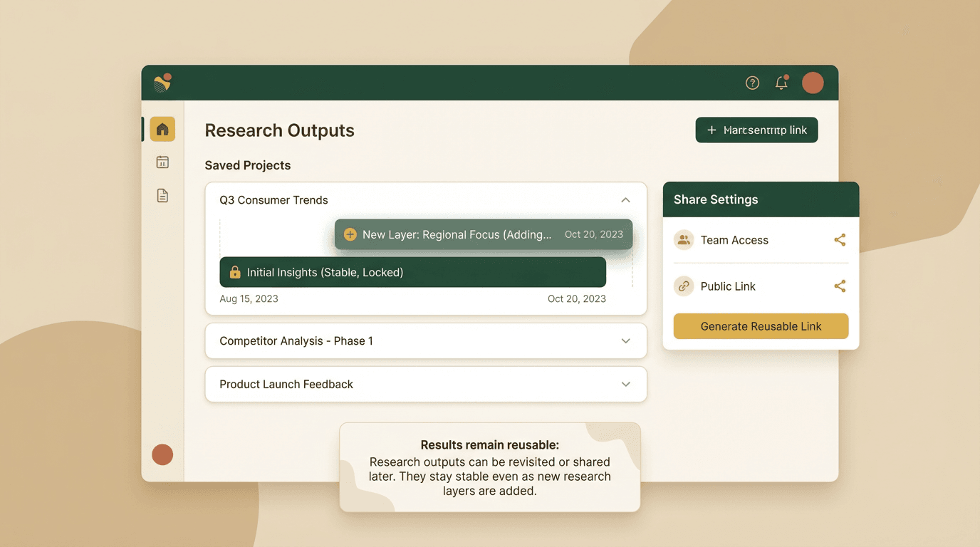980x547 pixels.
Task: Click Research Outputs heading
Action: pyautogui.click(x=279, y=130)
